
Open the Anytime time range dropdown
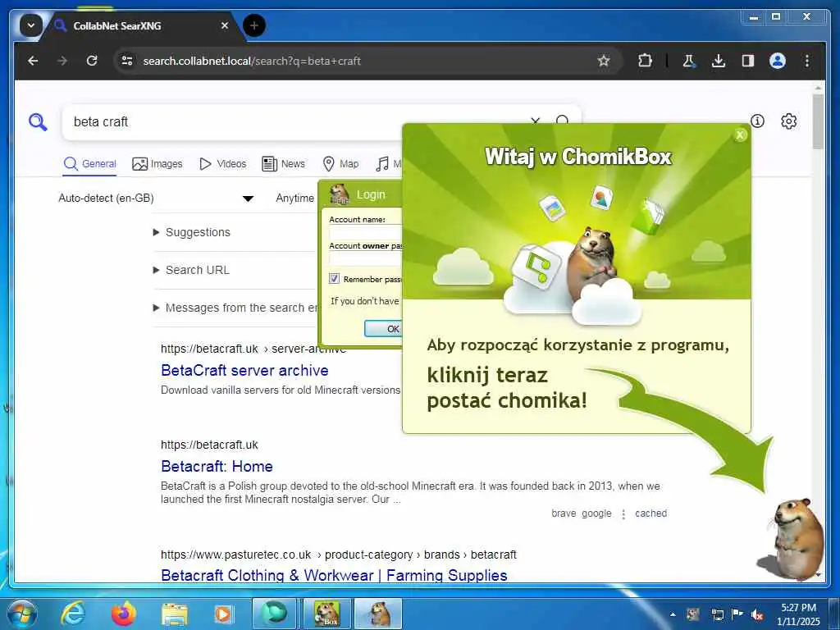[295, 199]
